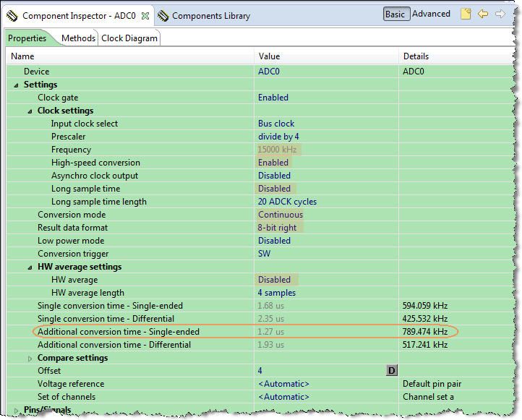Click the 517.241 kHz details cell
Screen dimensions: 522x420
(425, 344)
